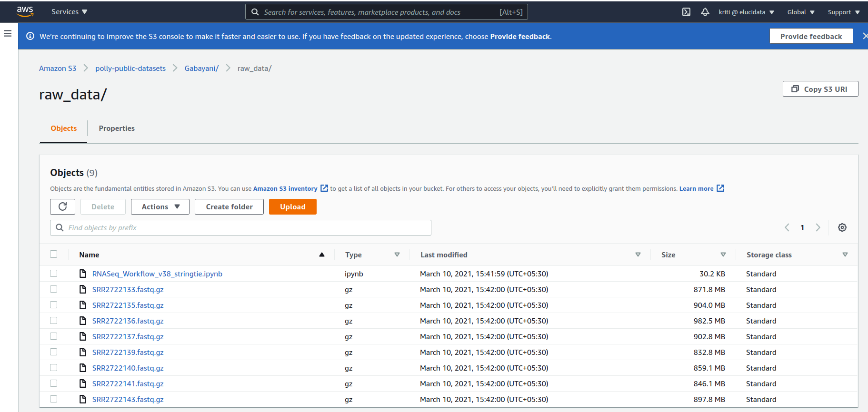Click the Copy S3 URI button
The image size is (868, 412).
pyautogui.click(x=820, y=89)
